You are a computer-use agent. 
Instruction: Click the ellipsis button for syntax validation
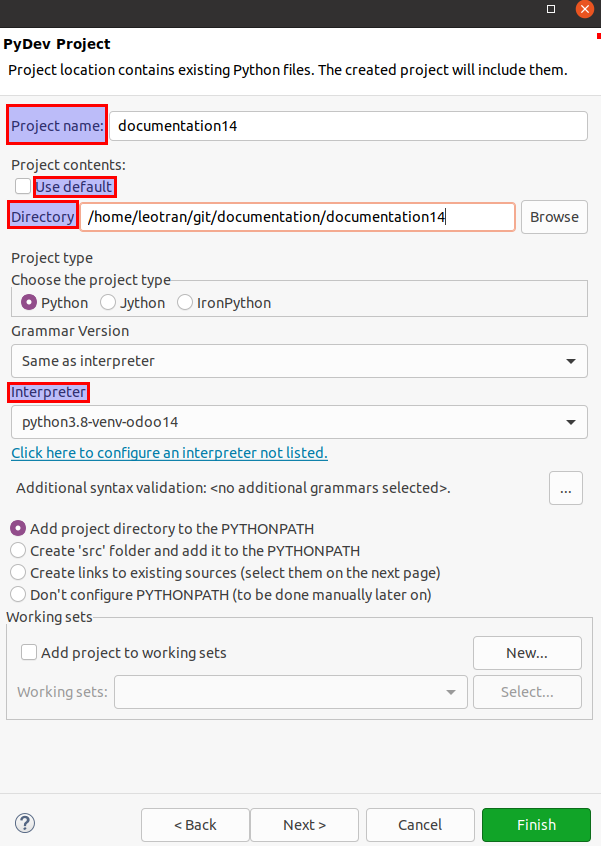(x=565, y=488)
